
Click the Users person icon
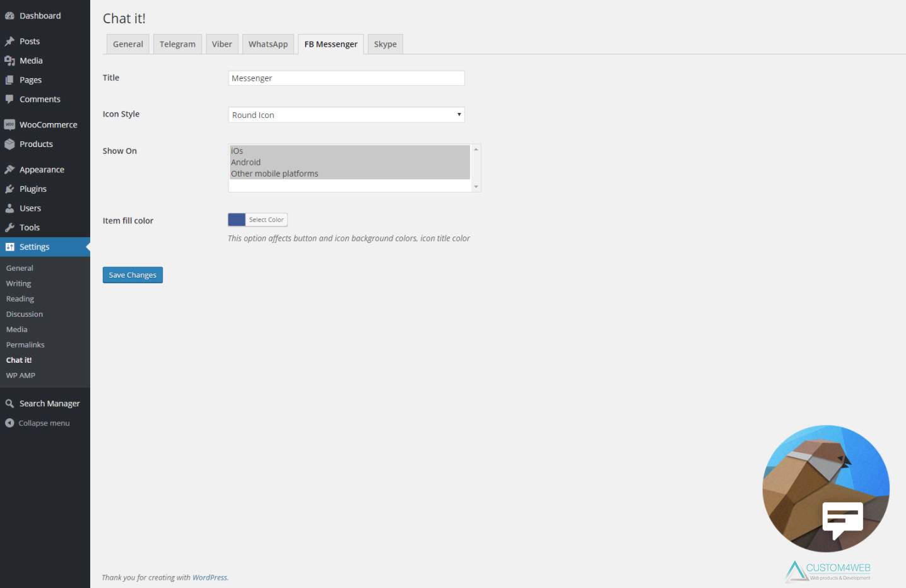pyautogui.click(x=9, y=208)
